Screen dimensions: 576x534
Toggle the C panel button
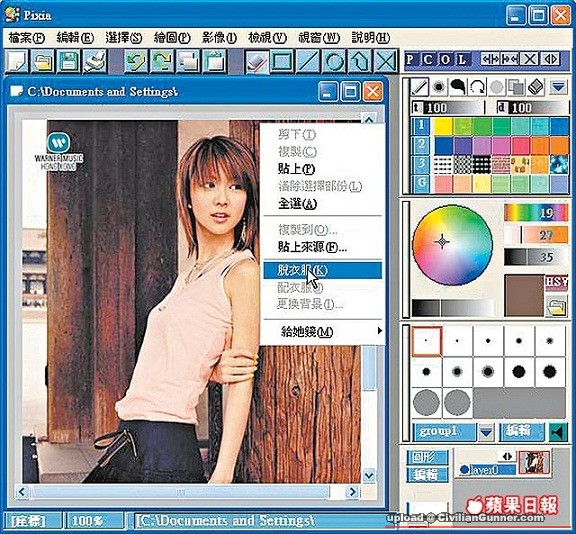click(428, 59)
